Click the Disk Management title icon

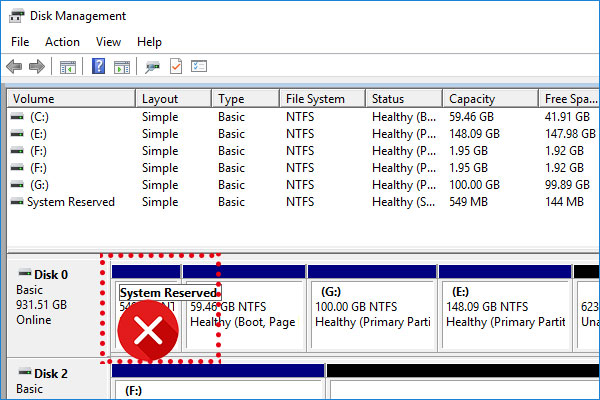pyautogui.click(x=16, y=16)
